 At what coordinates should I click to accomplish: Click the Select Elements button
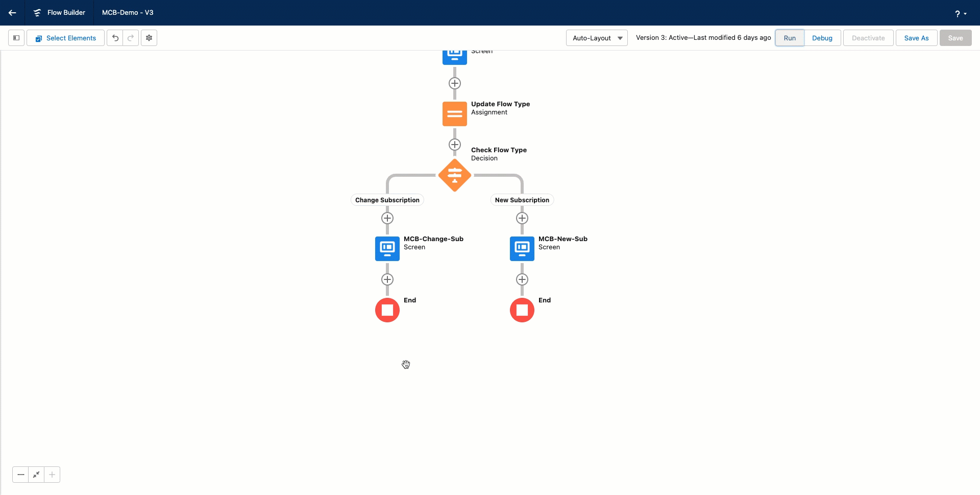(x=66, y=38)
